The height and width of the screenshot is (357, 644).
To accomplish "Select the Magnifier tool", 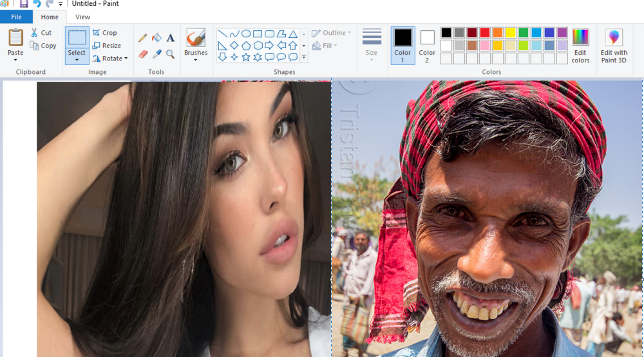I will [171, 54].
